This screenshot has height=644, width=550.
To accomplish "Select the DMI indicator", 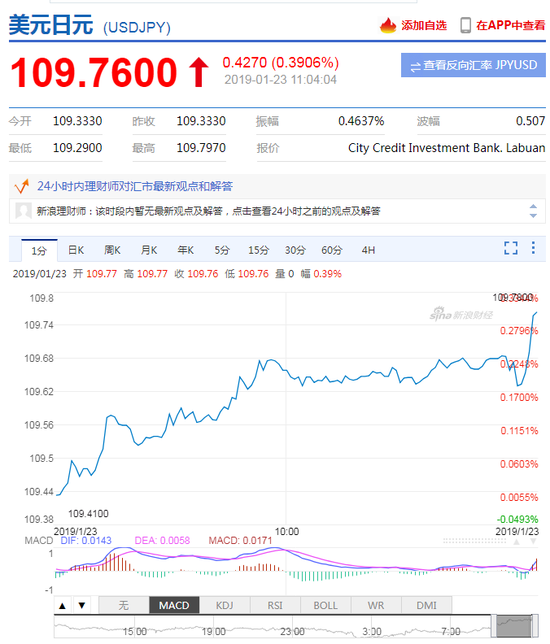I will click(x=427, y=605).
